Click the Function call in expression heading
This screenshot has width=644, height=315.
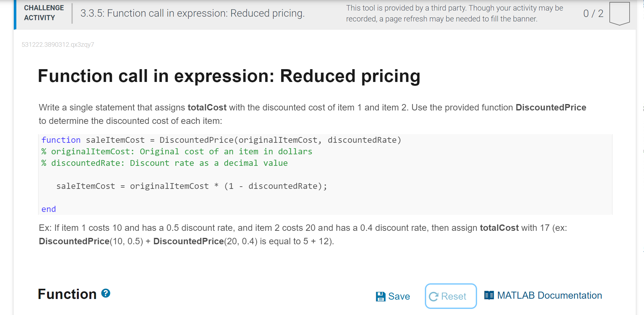229,76
